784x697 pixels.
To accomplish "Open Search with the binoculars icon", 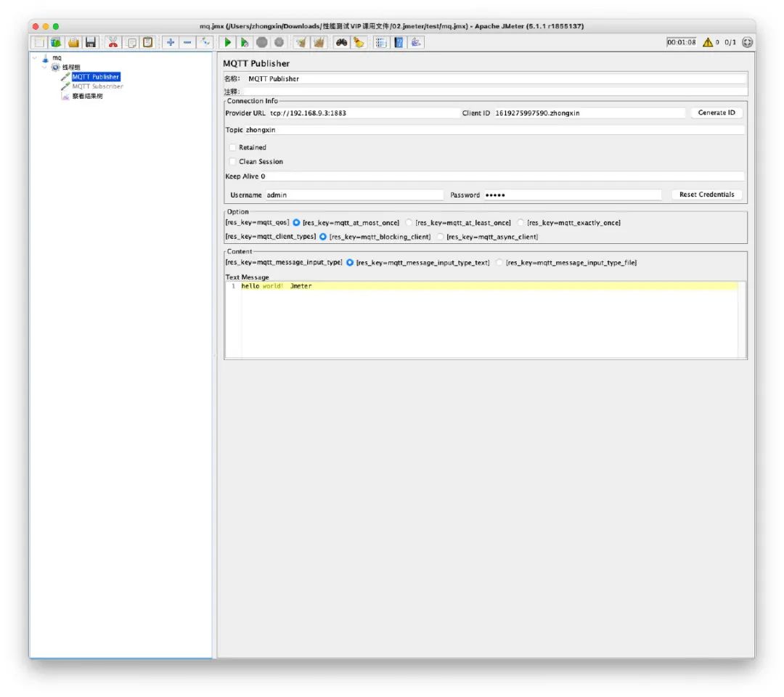I will point(341,43).
